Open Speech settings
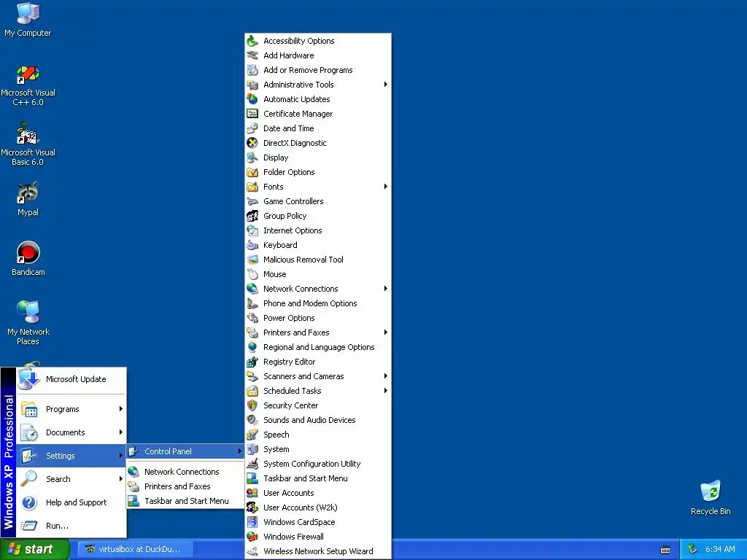Screen dimensions: 747x560 tap(318, 435)
